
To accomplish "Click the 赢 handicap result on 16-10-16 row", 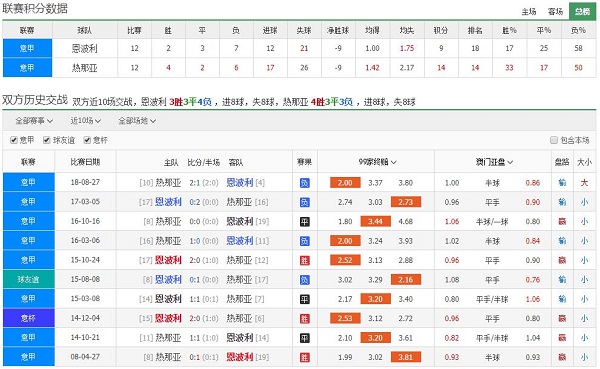I will 562,221.
